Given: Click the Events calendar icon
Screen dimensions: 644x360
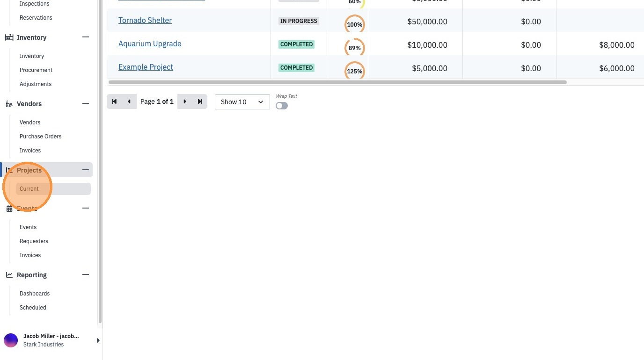Looking at the screenshot, I should click(x=9, y=209).
